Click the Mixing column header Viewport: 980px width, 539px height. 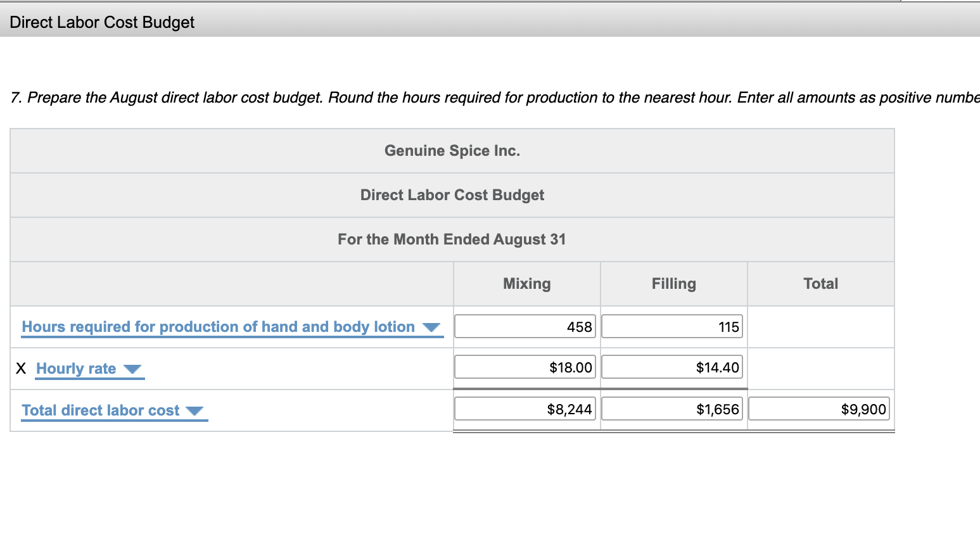[527, 284]
